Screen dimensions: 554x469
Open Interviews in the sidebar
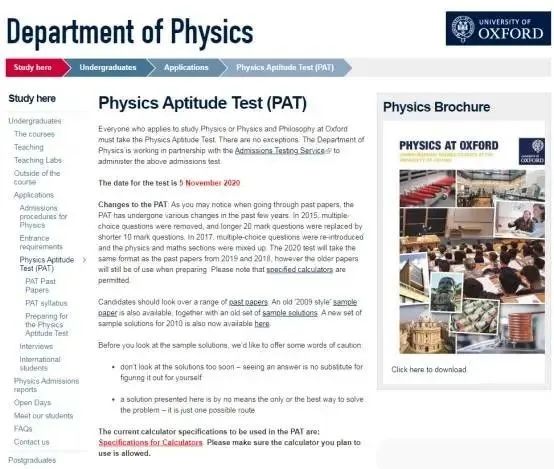point(36,346)
